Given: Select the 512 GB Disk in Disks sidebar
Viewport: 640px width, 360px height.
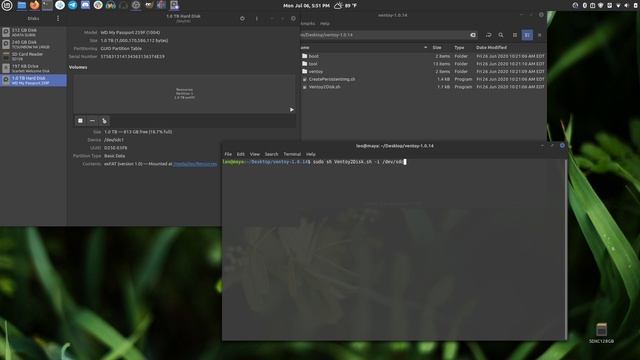Looking at the screenshot, I should tap(33, 32).
